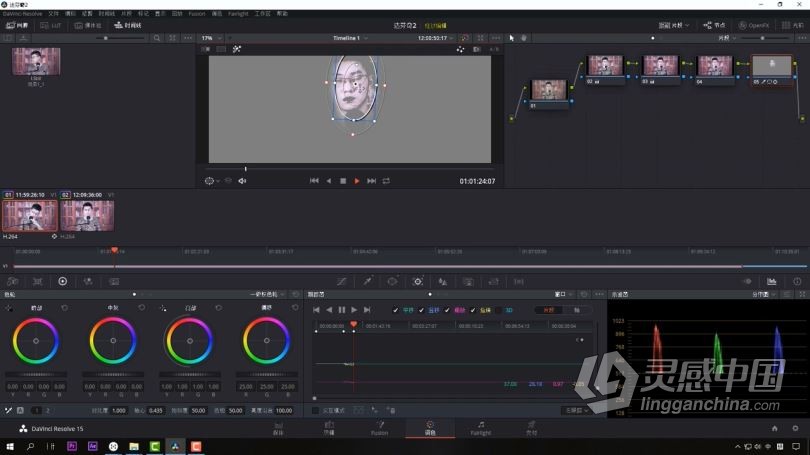The image size is (810, 455).
Task: Open the Curves palette icon
Action: click(x=341, y=281)
